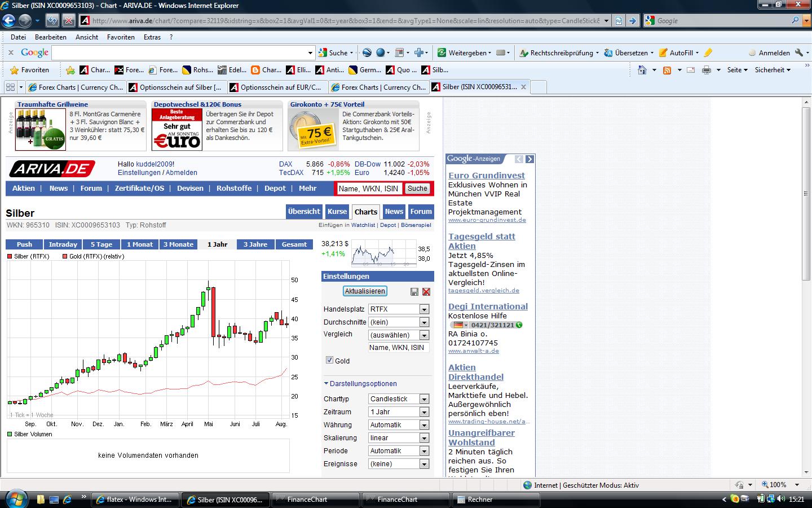Click the browser Back arrow button
Viewport: 812px width, 508px height.
click(x=8, y=21)
